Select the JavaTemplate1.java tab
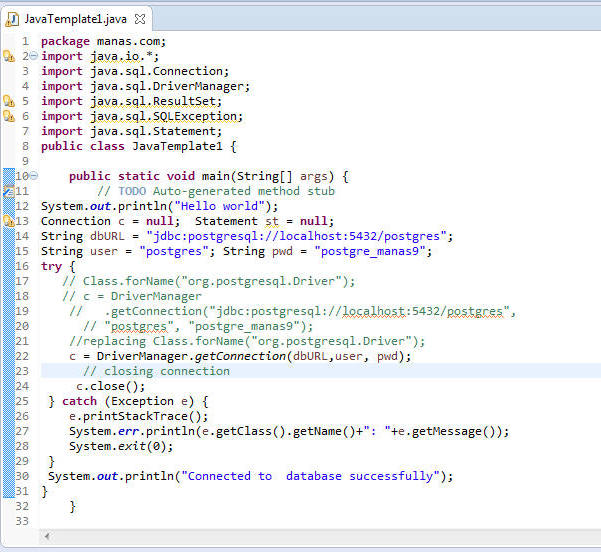The image size is (601, 552). tap(76, 19)
